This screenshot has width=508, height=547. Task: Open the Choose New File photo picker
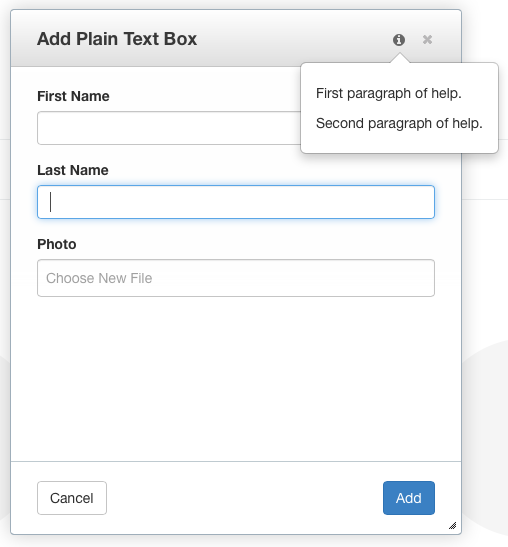click(236, 278)
